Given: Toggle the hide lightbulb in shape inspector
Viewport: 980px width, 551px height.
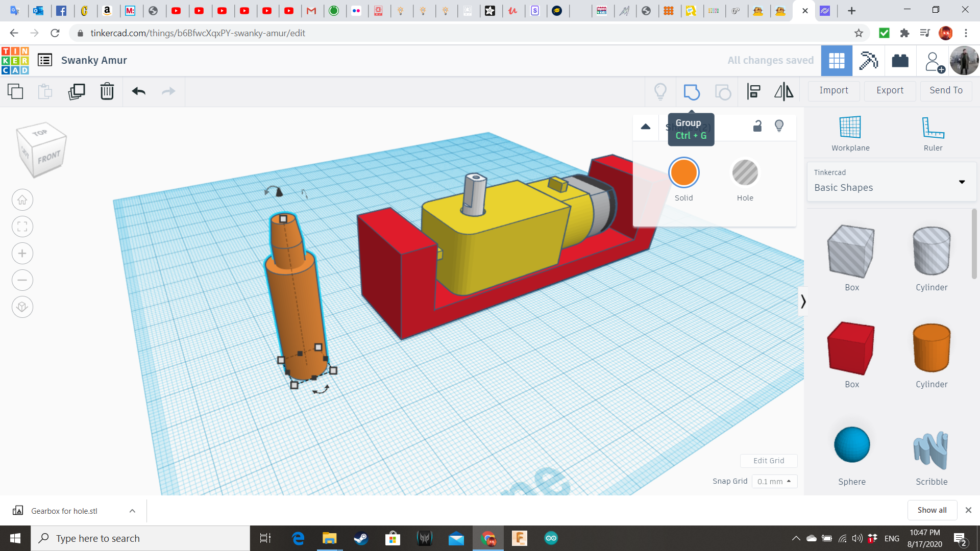Looking at the screenshot, I should [779, 126].
